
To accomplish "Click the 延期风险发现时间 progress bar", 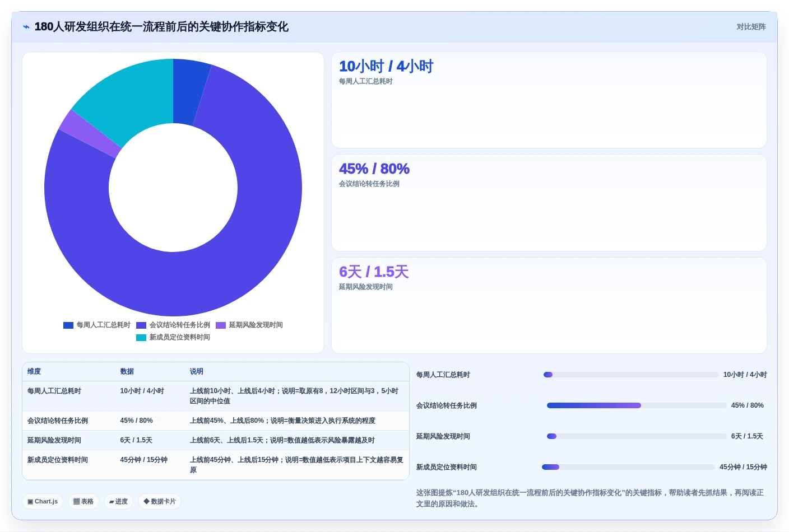I will tap(637, 437).
